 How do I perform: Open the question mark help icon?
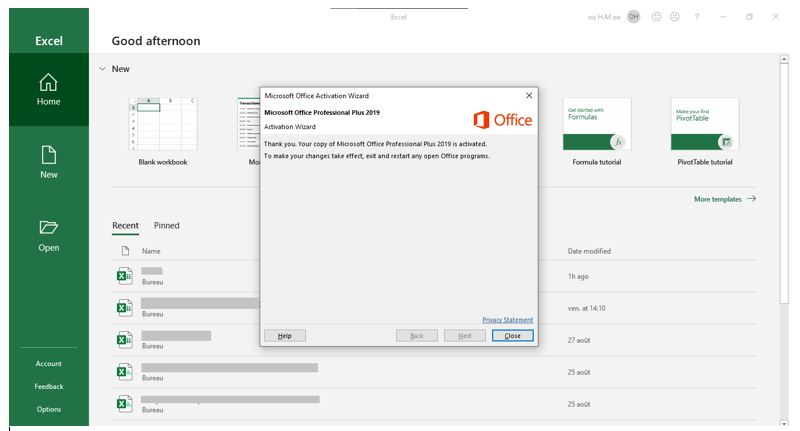(697, 17)
